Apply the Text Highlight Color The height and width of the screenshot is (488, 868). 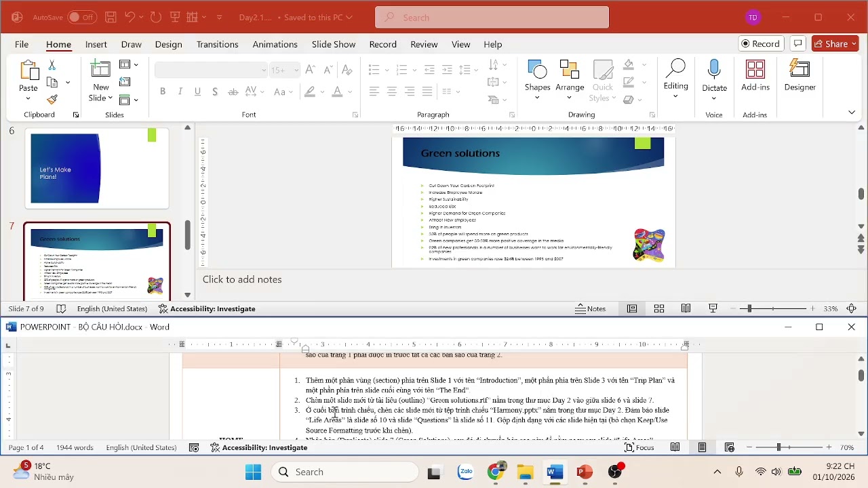[310, 91]
